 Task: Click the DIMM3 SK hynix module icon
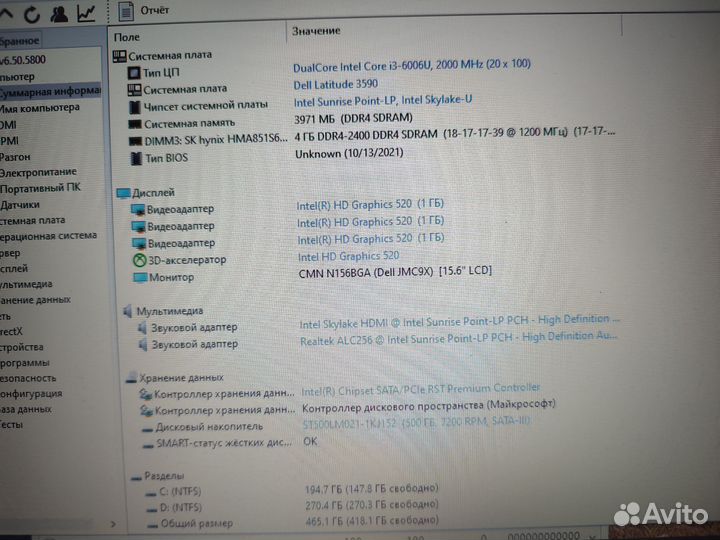pos(135,141)
